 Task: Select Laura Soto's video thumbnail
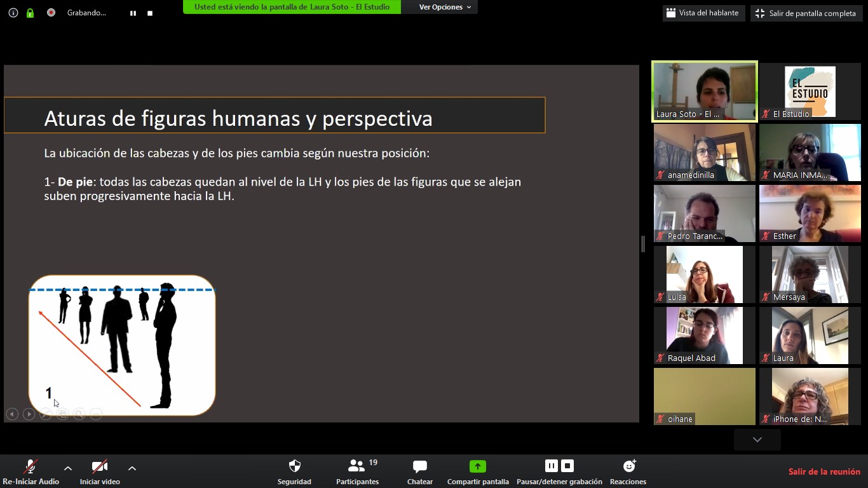click(705, 91)
